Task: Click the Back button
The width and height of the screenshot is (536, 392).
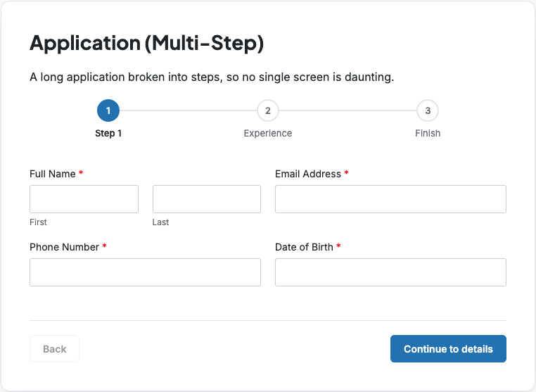Action: (x=54, y=348)
